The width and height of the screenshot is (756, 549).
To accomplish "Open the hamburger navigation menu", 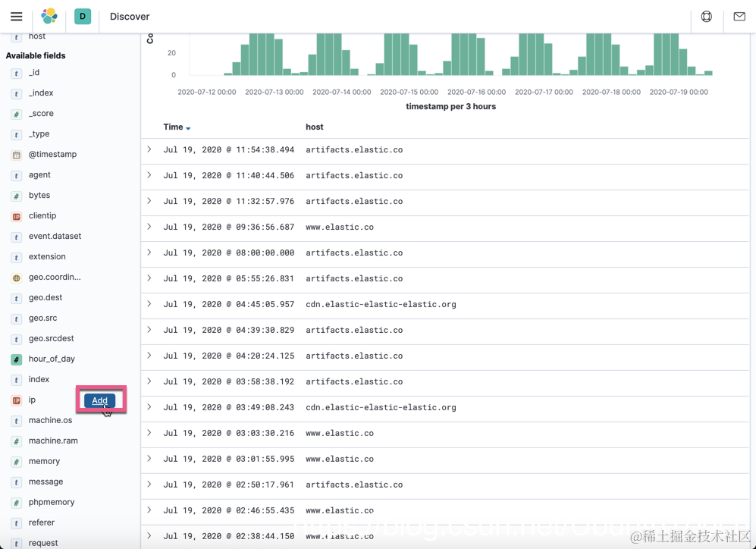I will 17,17.
